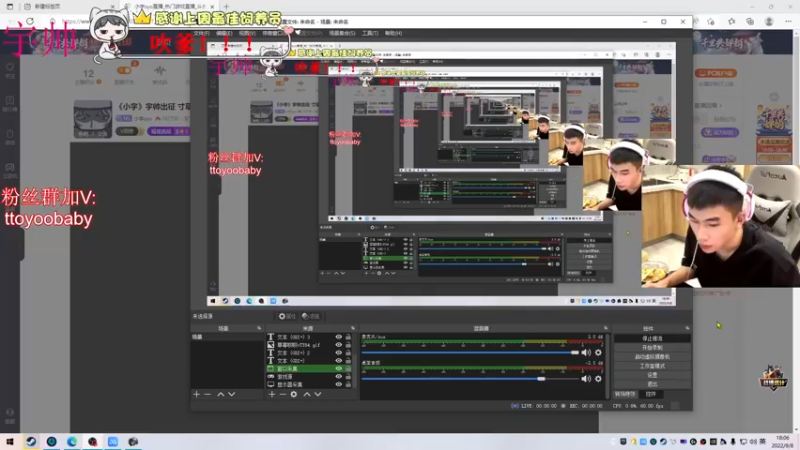
Task: Move the scene up in the Scenes panel
Action: click(220, 394)
